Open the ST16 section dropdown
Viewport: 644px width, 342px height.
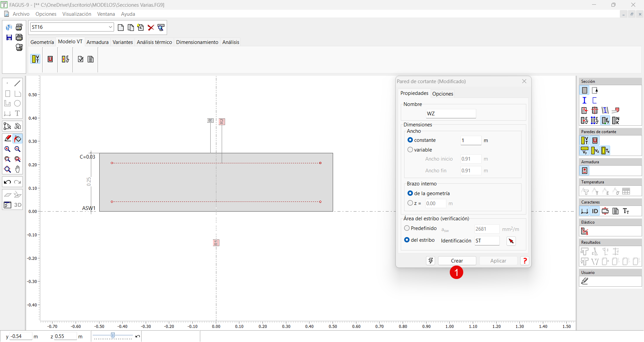coord(110,27)
